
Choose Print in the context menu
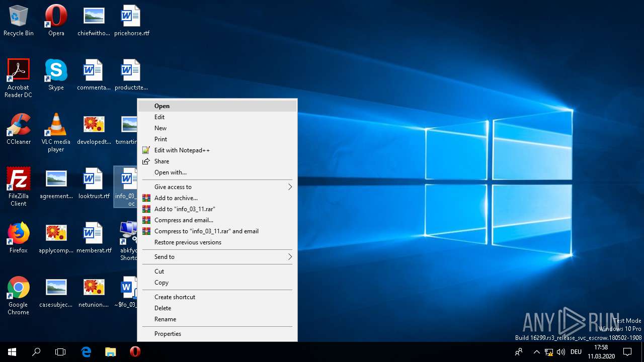[x=217, y=139]
